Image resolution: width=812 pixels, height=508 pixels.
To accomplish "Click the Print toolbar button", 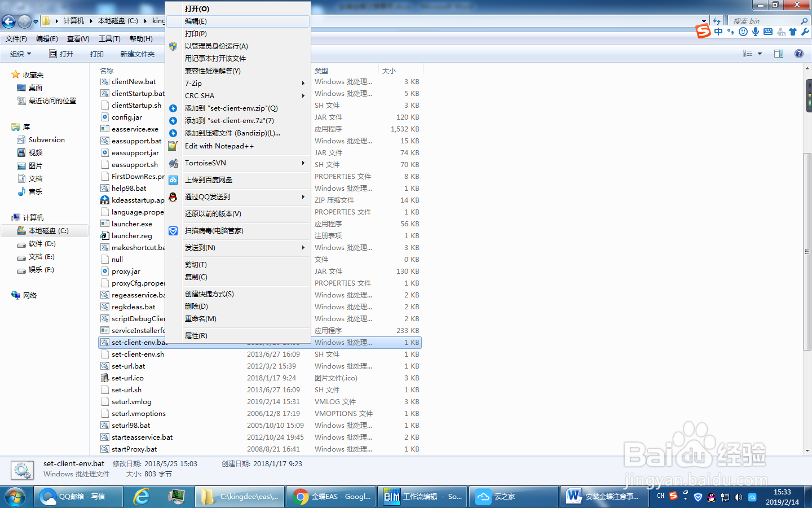I will point(96,54).
